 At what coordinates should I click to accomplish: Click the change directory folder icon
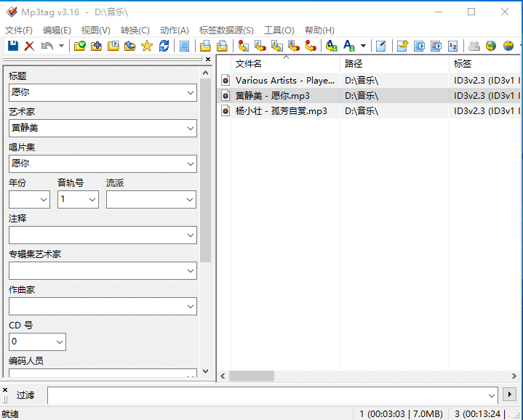(x=80, y=46)
